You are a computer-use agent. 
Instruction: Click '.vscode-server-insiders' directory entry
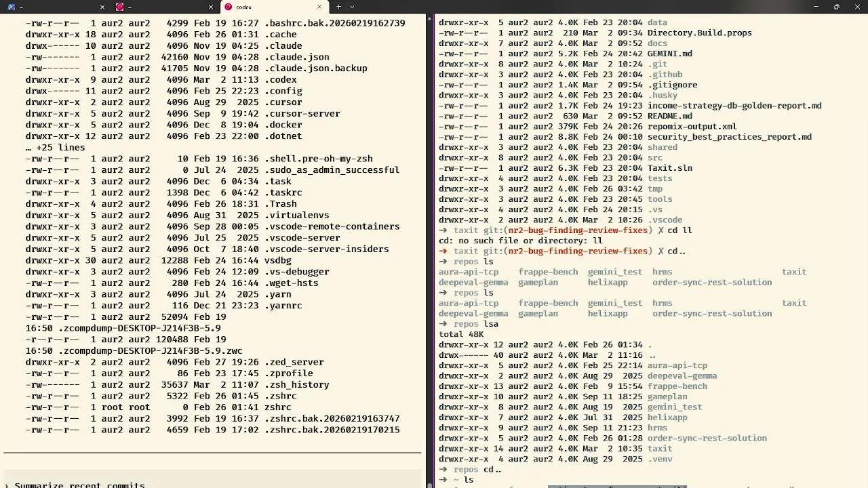pos(327,249)
